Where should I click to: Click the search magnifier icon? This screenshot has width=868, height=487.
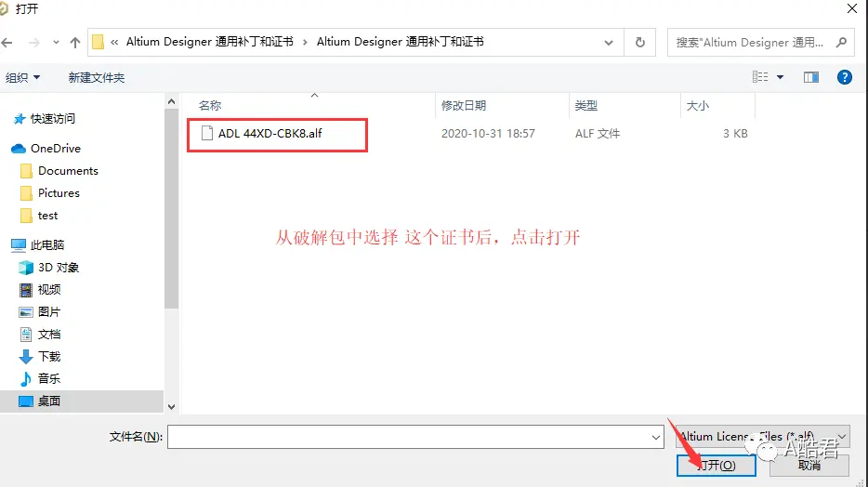(841, 42)
